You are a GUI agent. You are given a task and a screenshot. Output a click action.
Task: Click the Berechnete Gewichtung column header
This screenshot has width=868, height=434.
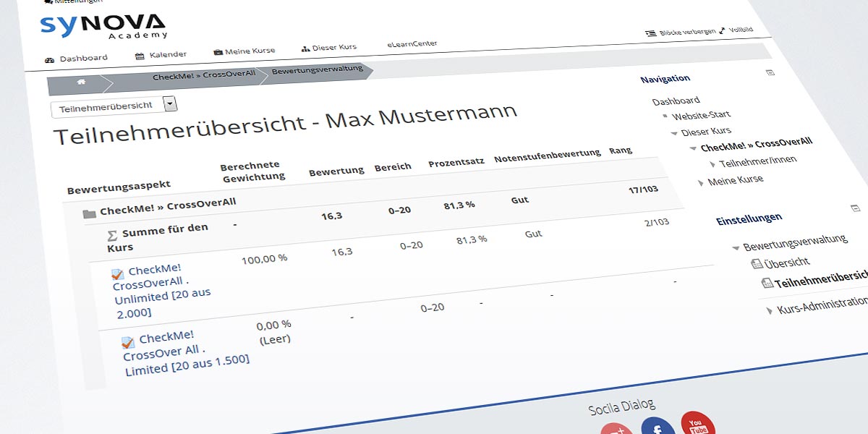point(252,171)
